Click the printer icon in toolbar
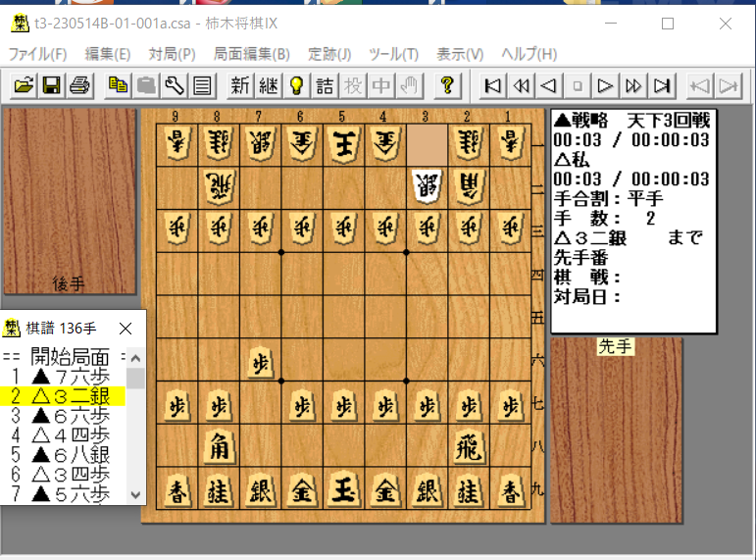The height and width of the screenshot is (560, 756). pyautogui.click(x=79, y=85)
